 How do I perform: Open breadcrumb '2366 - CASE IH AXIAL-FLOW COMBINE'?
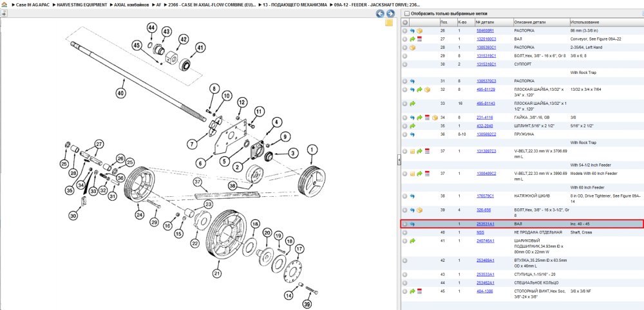213,5
